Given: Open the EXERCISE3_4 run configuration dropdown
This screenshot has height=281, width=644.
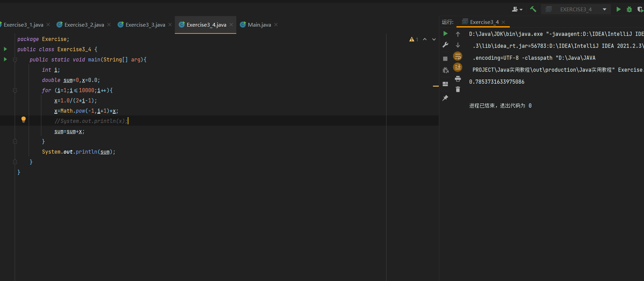Looking at the screenshot, I should pyautogui.click(x=576, y=9).
